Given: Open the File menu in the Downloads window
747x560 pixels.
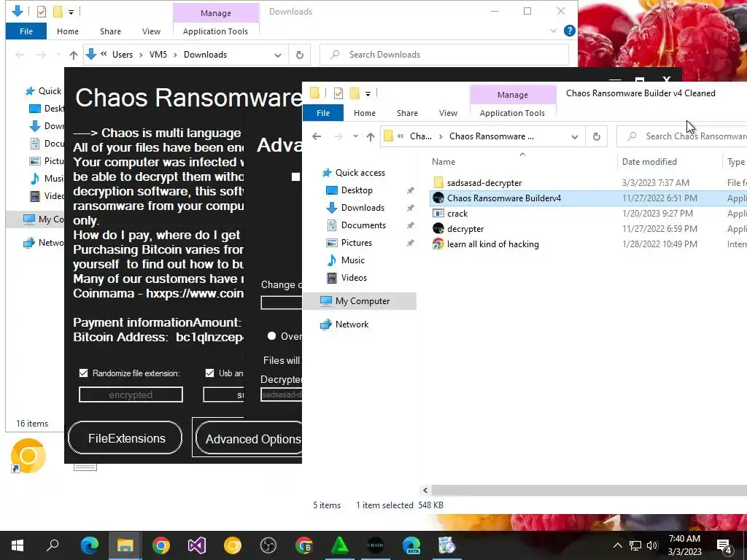Looking at the screenshot, I should pos(26,31).
